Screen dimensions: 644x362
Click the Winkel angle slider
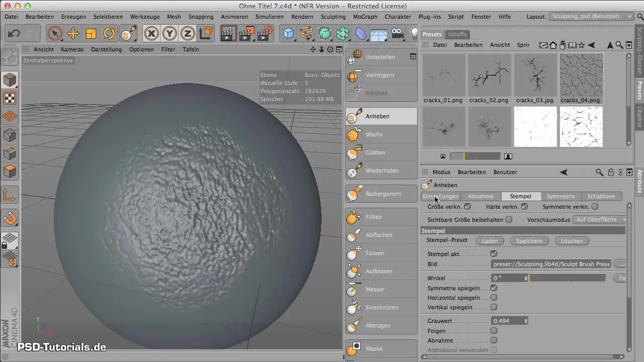click(x=567, y=278)
